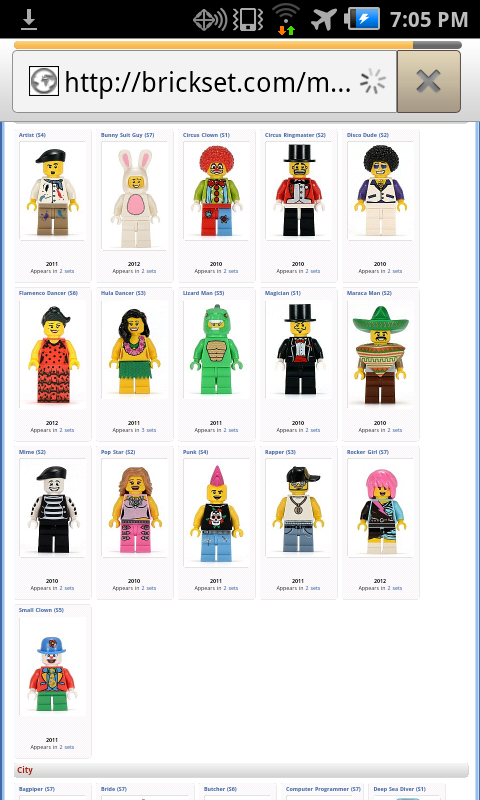Image resolution: width=480 pixels, height=800 pixels.
Task: Tap the Wi-Fi status icon
Action: (286, 19)
